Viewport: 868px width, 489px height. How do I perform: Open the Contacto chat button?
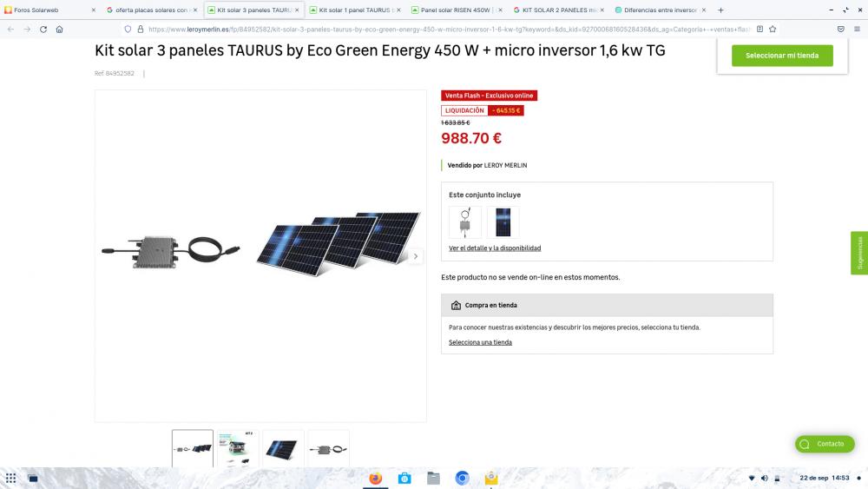coord(825,444)
